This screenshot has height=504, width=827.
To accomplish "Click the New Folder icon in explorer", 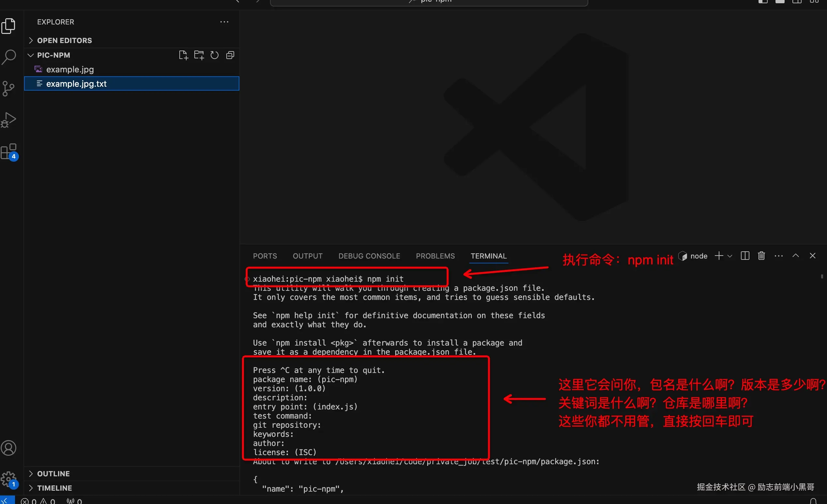I will (x=199, y=55).
